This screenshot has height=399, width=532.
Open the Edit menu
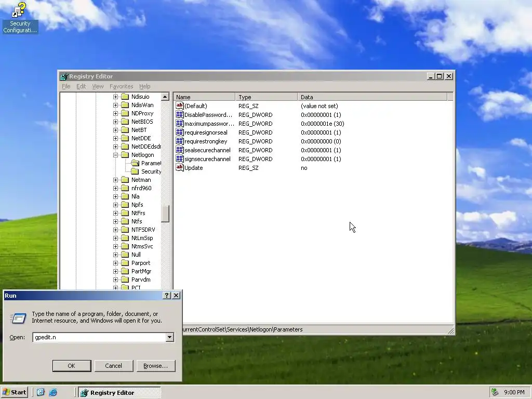click(81, 86)
